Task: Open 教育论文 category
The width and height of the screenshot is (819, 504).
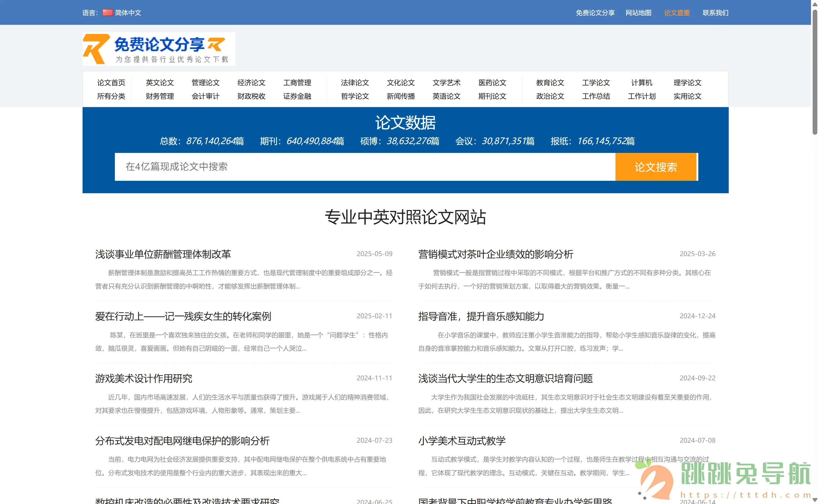Action: [550, 82]
